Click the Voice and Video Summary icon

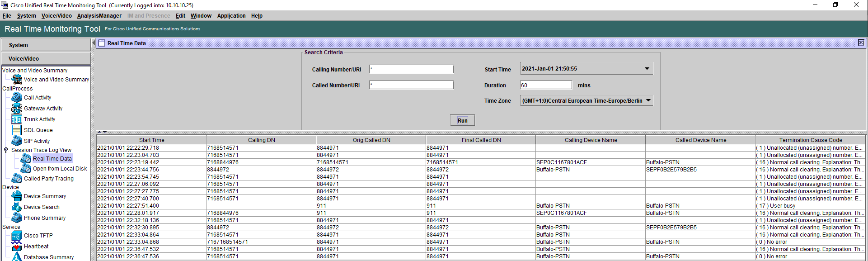(x=17, y=79)
